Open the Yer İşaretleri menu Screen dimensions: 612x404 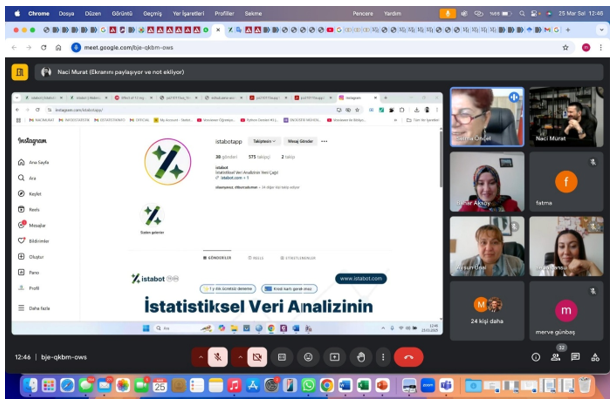click(x=190, y=13)
